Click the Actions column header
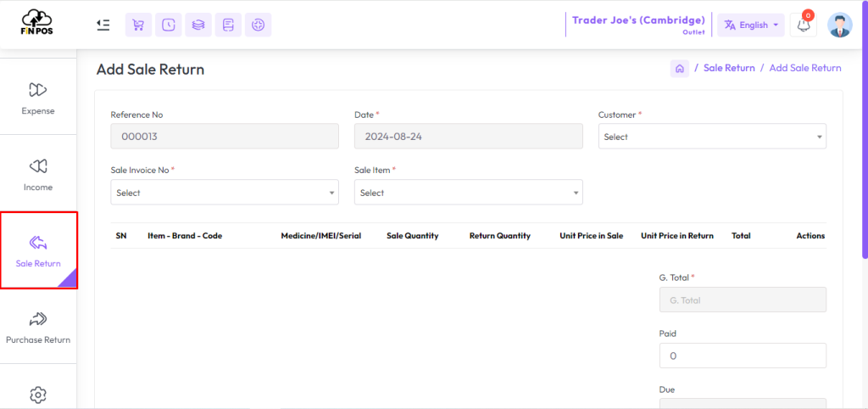 810,236
